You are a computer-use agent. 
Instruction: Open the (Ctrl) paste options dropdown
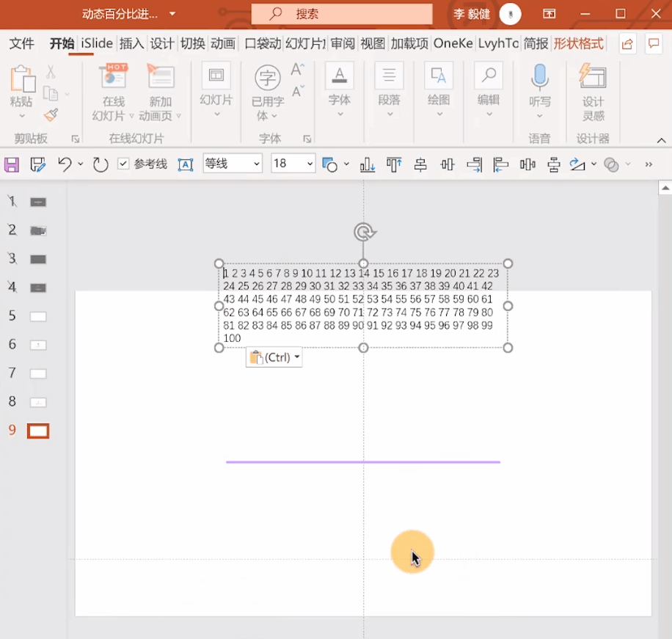pyautogui.click(x=274, y=357)
